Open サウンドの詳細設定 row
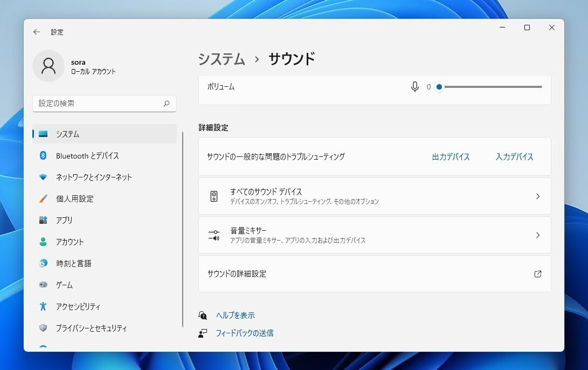Image resolution: width=588 pixels, height=370 pixels. [375, 274]
